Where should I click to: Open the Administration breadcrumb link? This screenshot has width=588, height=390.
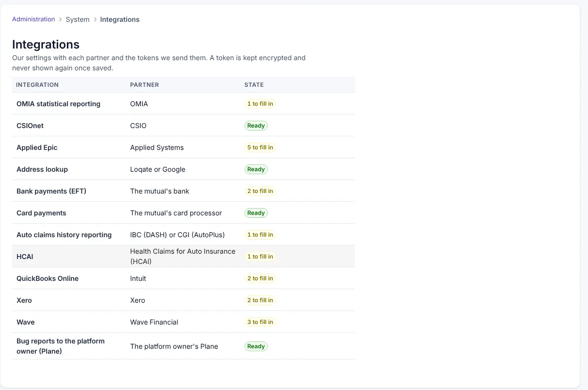pyautogui.click(x=33, y=19)
